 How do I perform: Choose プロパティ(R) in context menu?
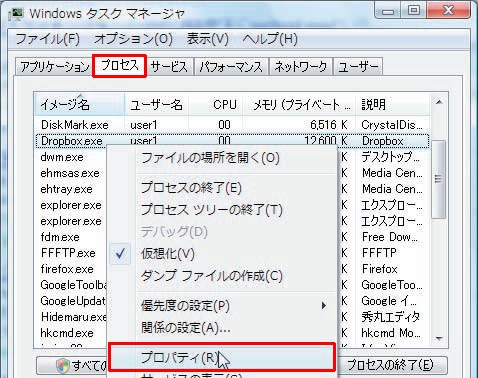[221, 358]
